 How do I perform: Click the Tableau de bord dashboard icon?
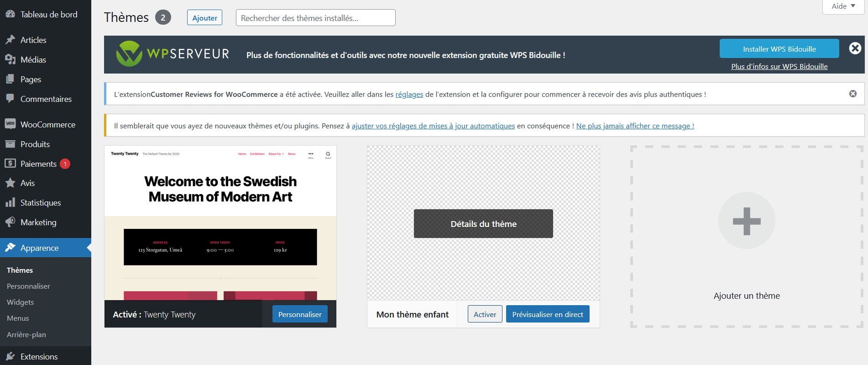point(10,14)
